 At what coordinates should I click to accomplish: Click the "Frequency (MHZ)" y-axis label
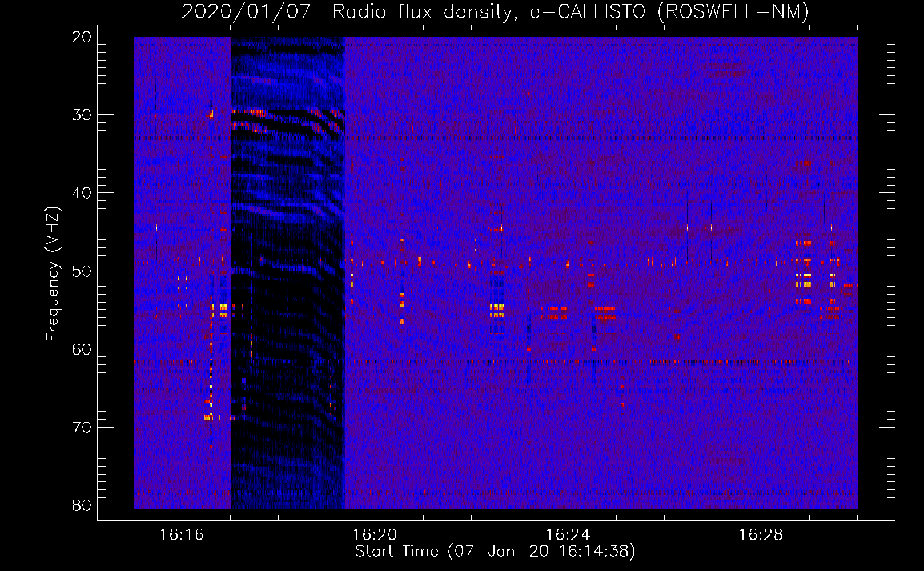[x=53, y=274]
